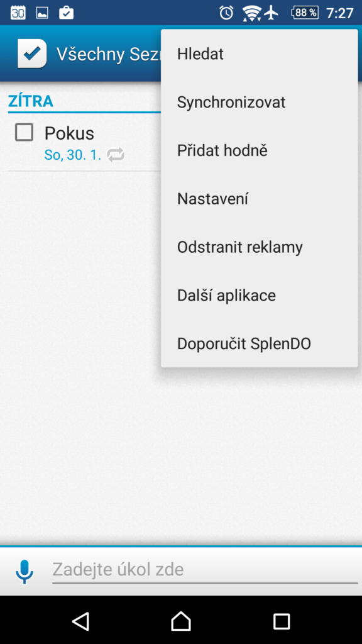Tap the alarm clock status bar icon
This screenshot has height=644, width=362.
[226, 13]
